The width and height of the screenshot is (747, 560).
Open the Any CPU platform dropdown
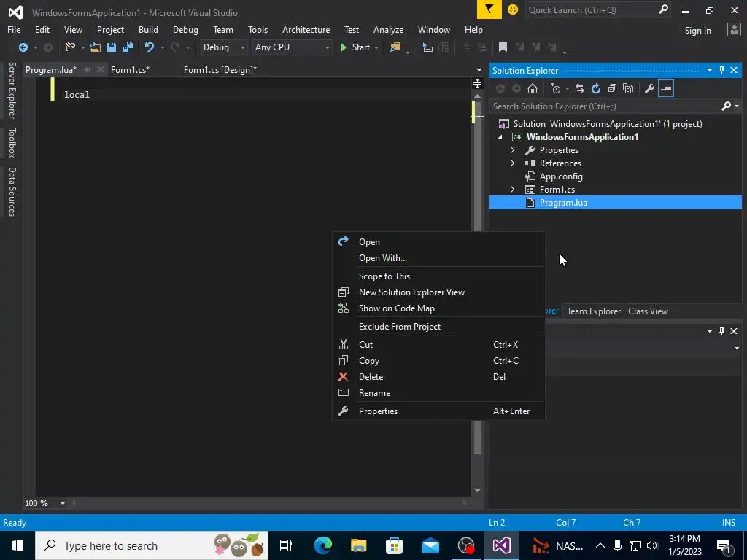(292, 47)
